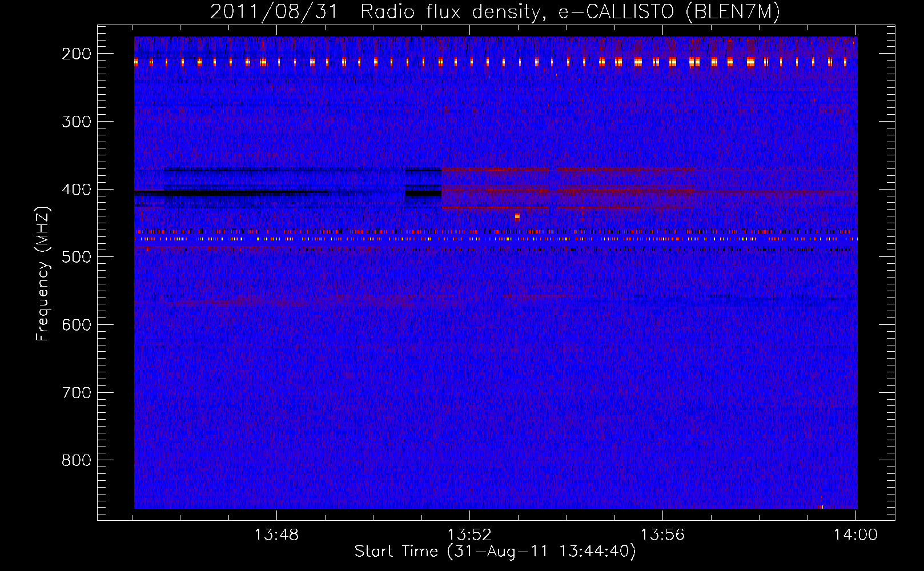
Task: Click the 13:56 time tick label
Action: [662, 535]
